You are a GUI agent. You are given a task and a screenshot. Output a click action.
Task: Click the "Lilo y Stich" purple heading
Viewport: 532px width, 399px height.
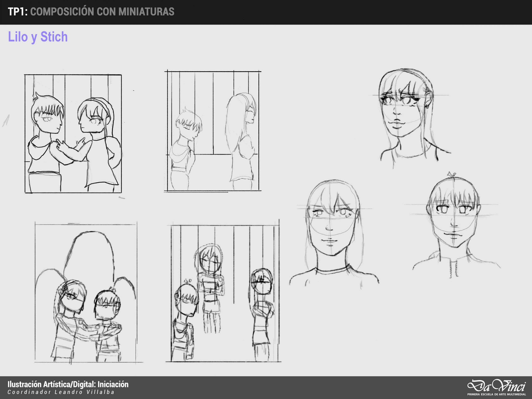pyautogui.click(x=38, y=37)
